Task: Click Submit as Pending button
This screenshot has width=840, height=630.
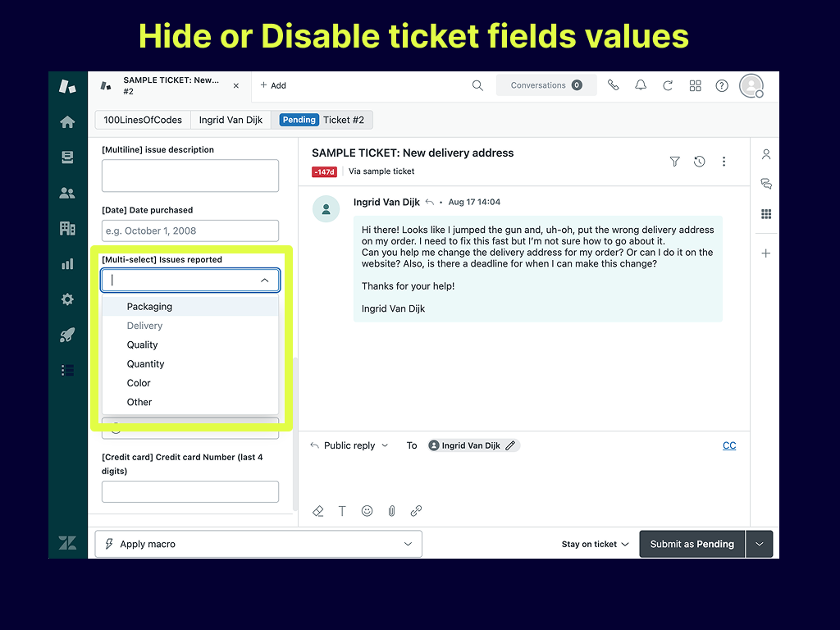Action: click(692, 544)
